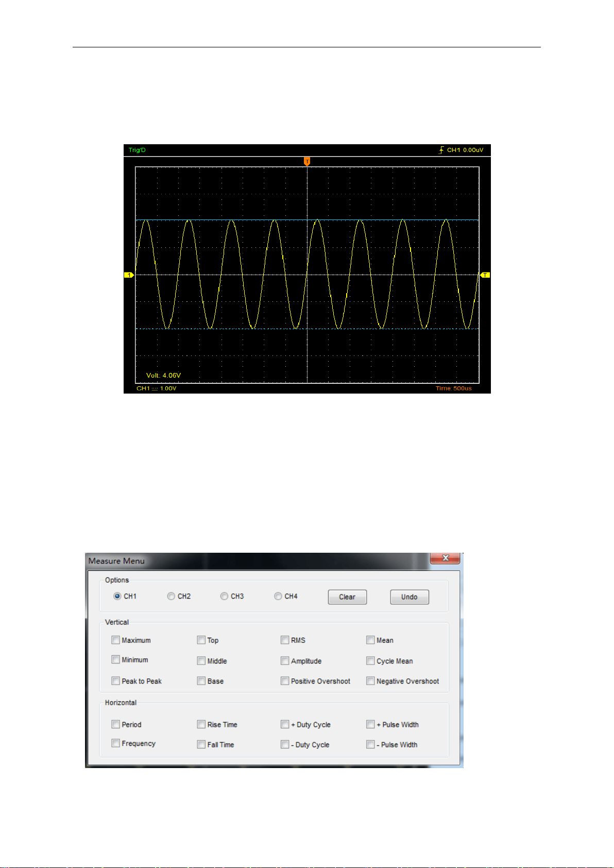Select the CH1 radio button
This screenshot has height=868, width=614.
117,596
